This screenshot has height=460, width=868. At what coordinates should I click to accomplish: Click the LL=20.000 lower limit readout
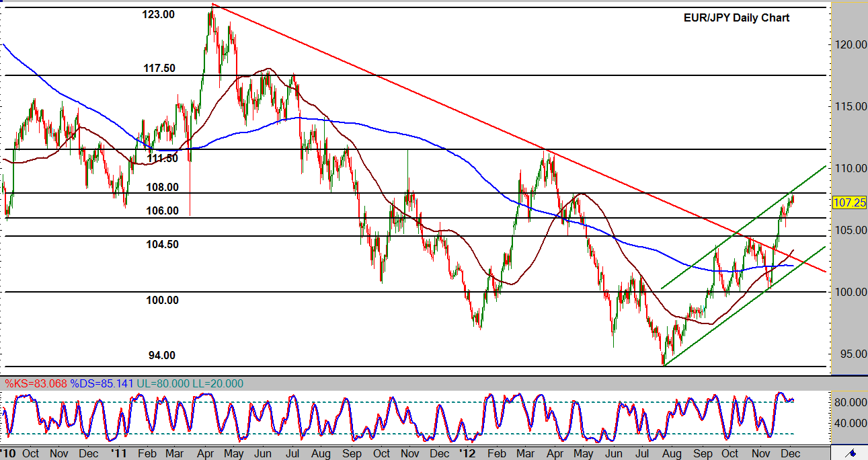pos(219,383)
